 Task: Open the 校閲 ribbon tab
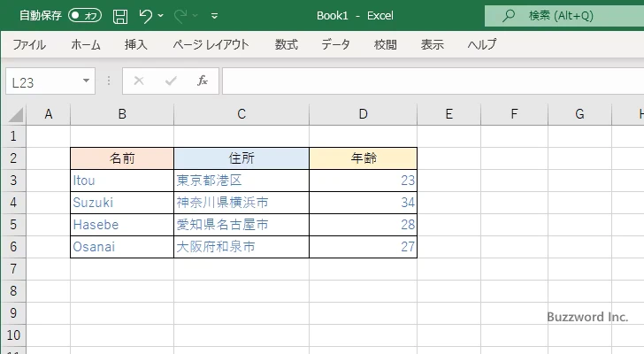386,44
